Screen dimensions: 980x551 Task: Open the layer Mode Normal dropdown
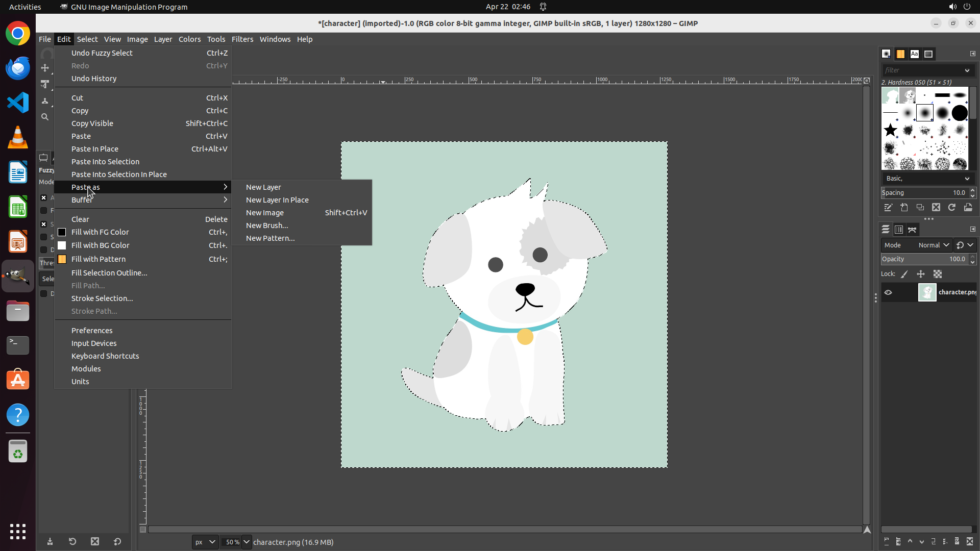pos(933,245)
